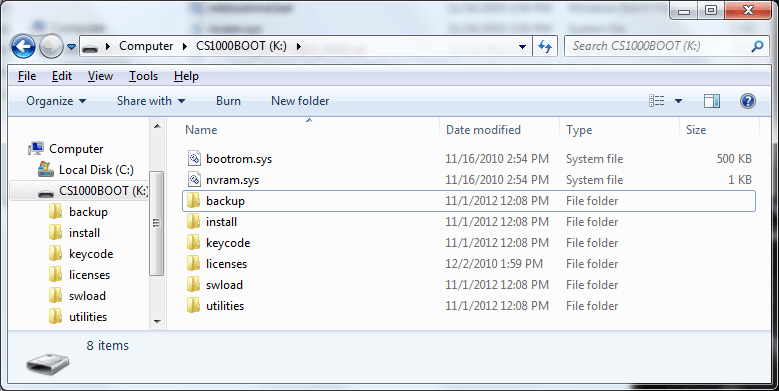Select CS1000BOOT (K:) in address path
This screenshot has width=779, height=391.
click(x=241, y=46)
